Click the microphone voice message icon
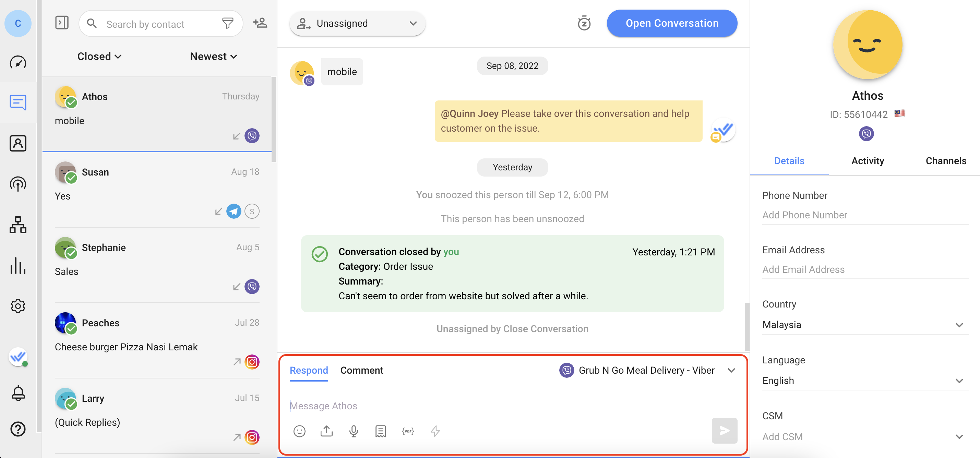The height and width of the screenshot is (458, 980). (354, 431)
